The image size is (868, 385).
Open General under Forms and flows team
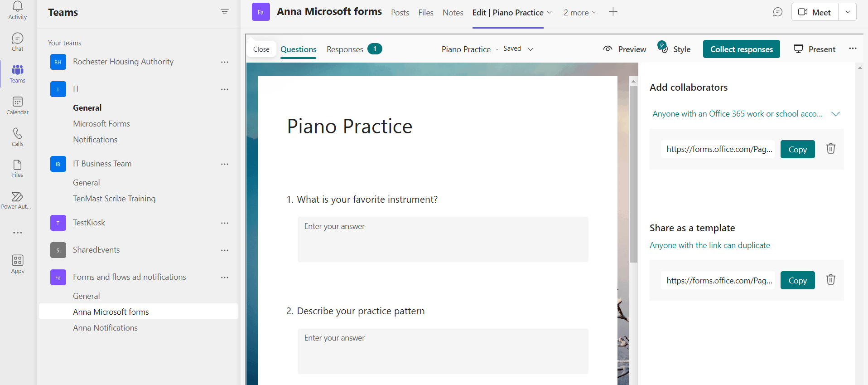[x=87, y=296]
